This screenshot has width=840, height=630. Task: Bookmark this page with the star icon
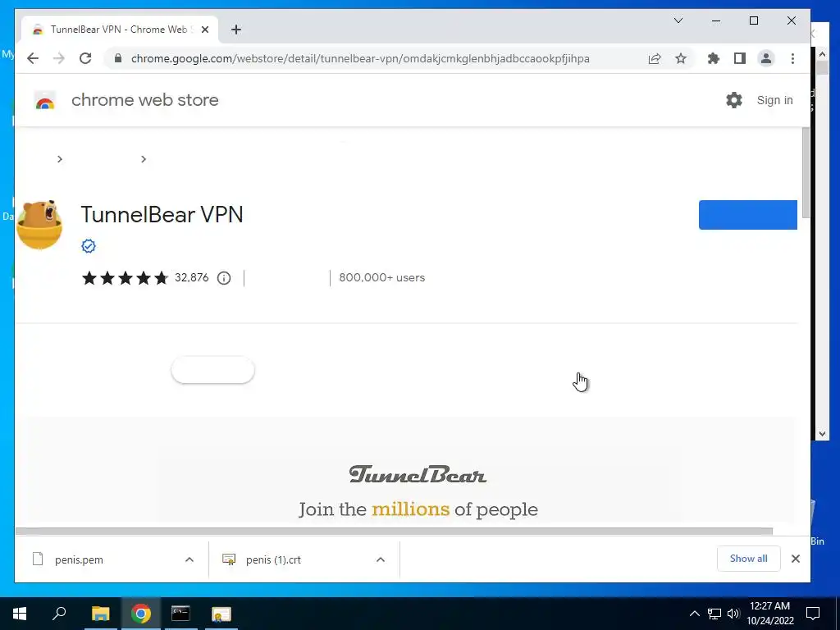[680, 58]
